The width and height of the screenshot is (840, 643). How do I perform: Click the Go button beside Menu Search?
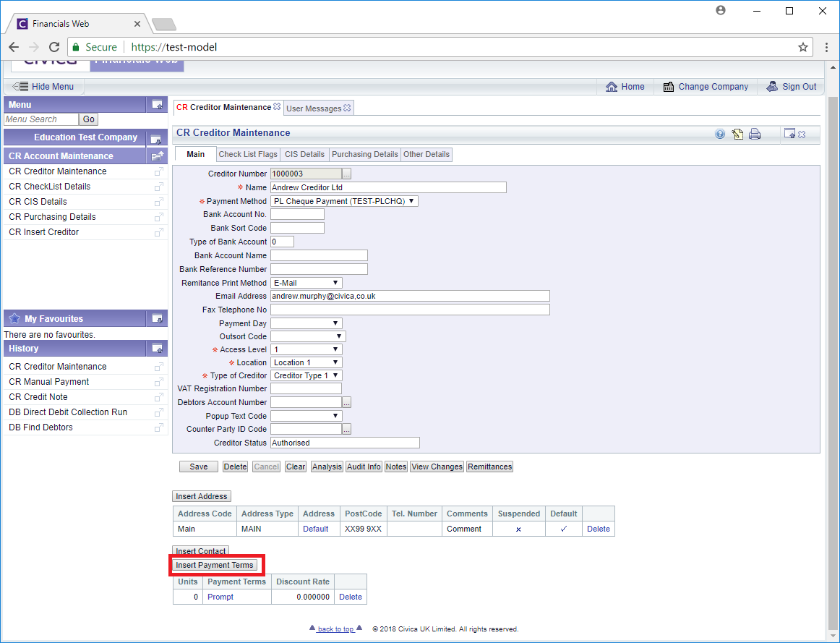coord(89,119)
